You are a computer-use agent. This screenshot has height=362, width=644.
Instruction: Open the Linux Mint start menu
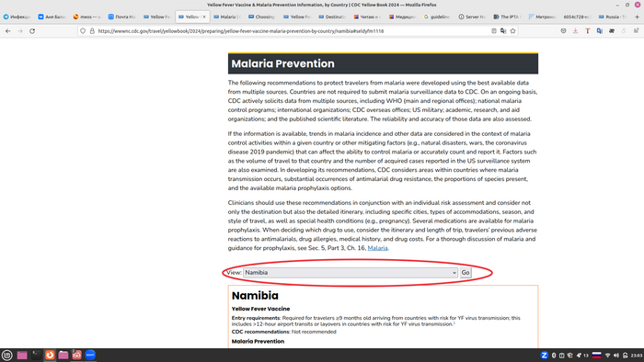pyautogui.click(x=7, y=355)
